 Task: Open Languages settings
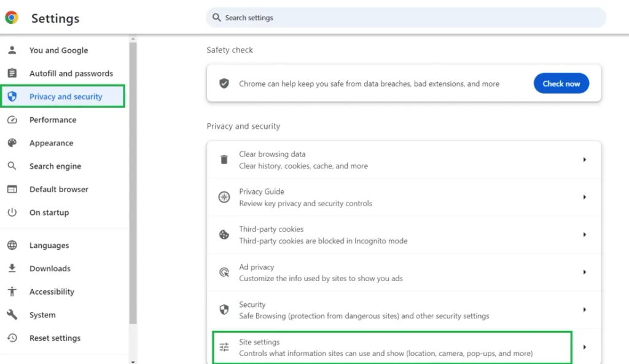[63, 245]
